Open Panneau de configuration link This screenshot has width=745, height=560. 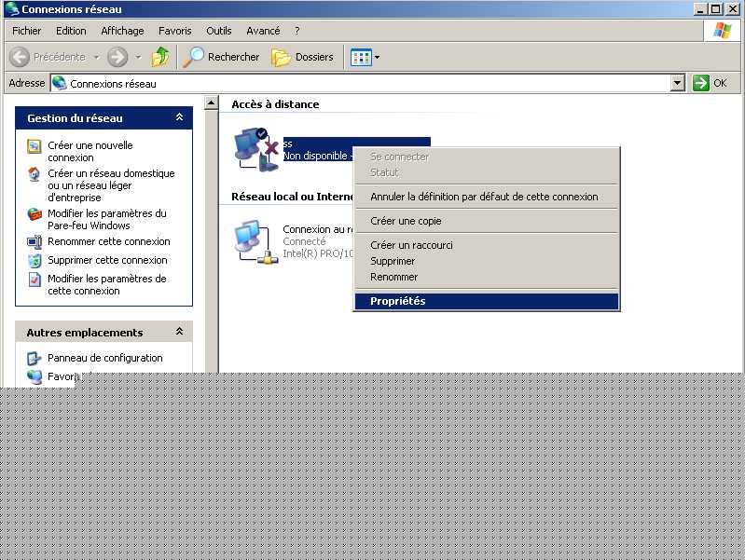tap(104, 358)
